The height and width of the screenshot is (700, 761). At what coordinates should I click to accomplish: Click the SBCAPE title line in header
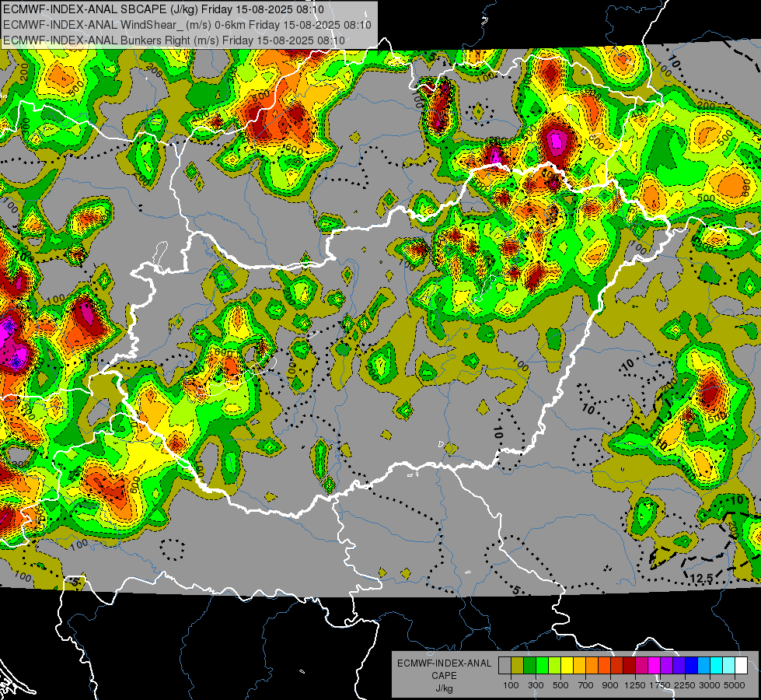tap(163, 9)
